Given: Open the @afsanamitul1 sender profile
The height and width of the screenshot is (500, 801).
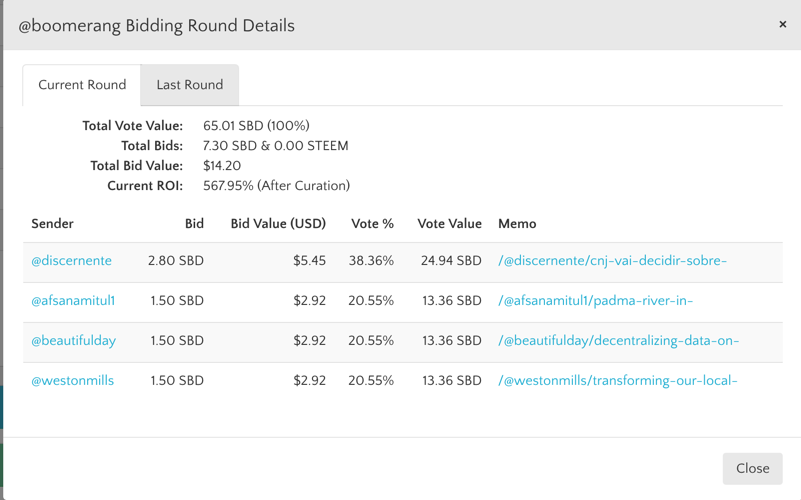Looking at the screenshot, I should tap(73, 301).
